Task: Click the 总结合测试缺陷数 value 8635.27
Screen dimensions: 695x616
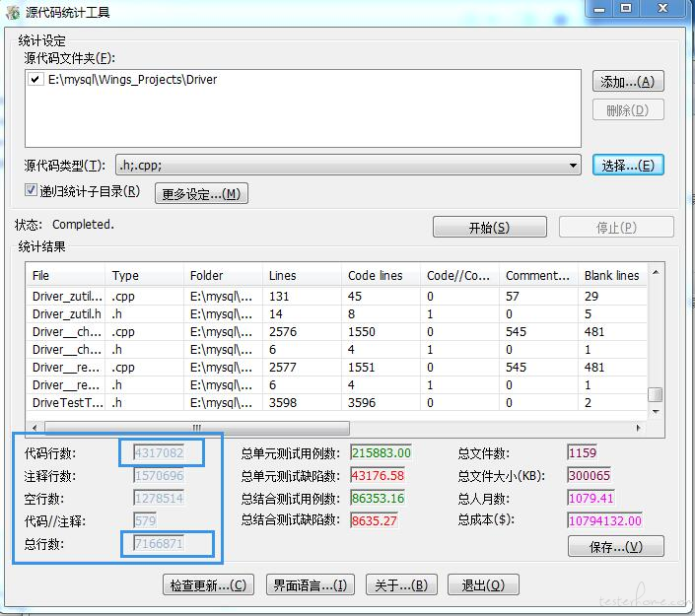Action: click(x=374, y=520)
